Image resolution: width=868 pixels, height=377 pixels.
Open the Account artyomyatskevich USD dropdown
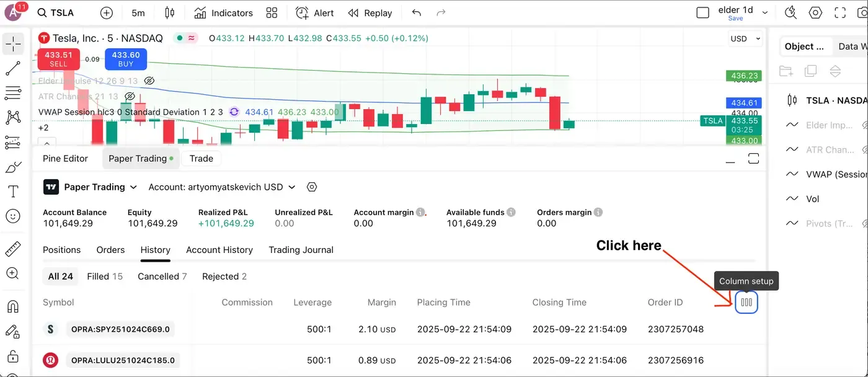222,187
